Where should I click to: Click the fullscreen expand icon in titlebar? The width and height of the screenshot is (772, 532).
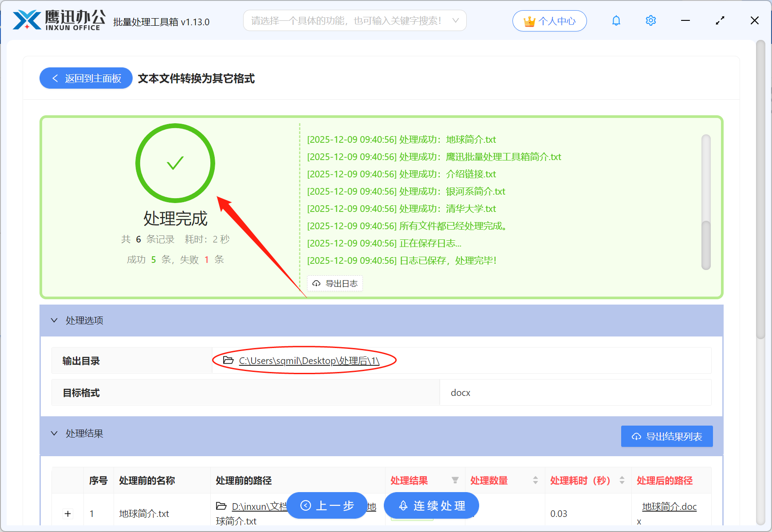[x=720, y=20]
